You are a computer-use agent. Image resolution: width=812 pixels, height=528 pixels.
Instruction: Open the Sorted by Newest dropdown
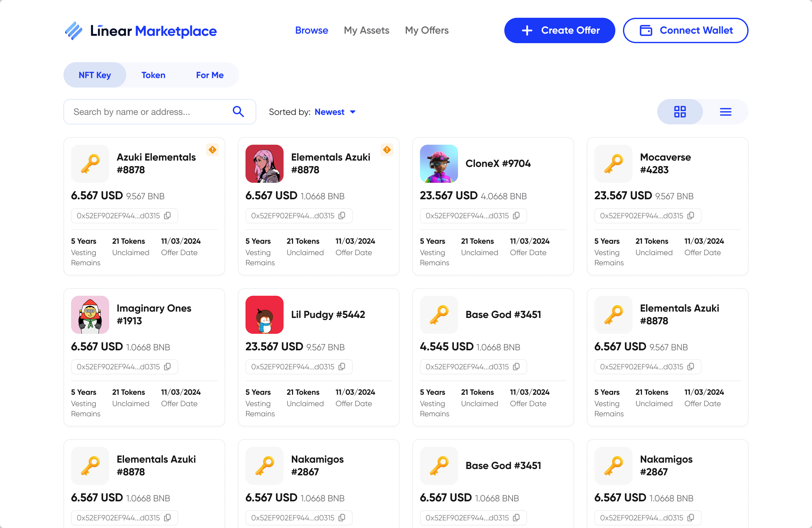(335, 112)
